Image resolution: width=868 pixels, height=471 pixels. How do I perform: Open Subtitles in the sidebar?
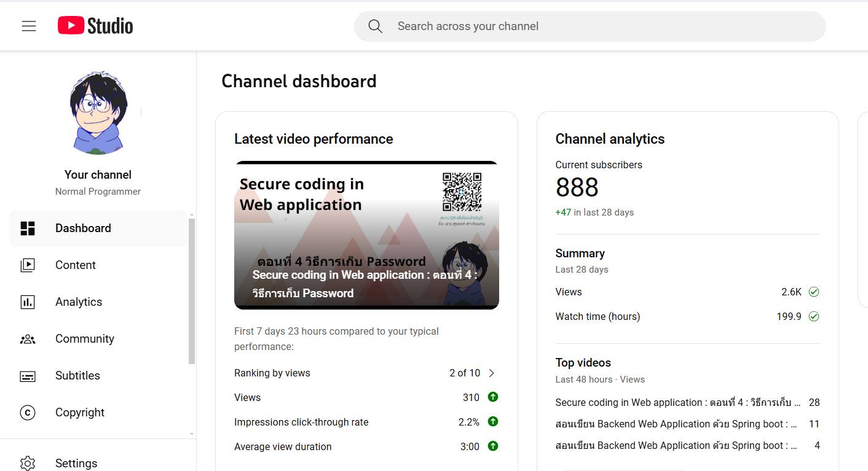click(x=98, y=376)
